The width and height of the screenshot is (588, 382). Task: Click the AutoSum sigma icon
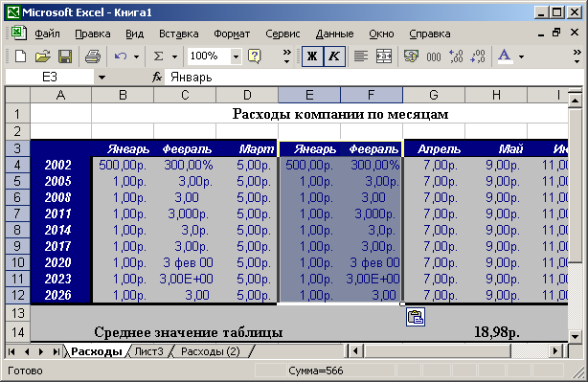point(159,56)
